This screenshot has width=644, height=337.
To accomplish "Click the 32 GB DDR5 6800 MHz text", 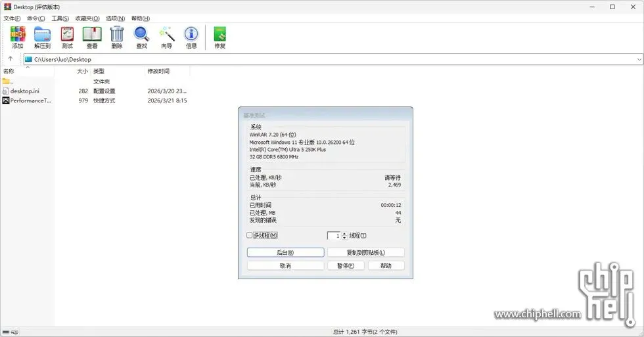I will pos(274,157).
